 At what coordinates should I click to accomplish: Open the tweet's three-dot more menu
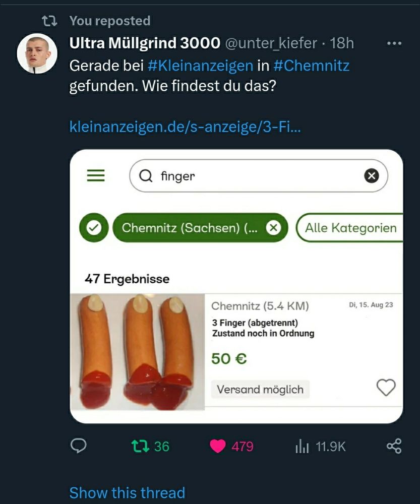coord(394,43)
